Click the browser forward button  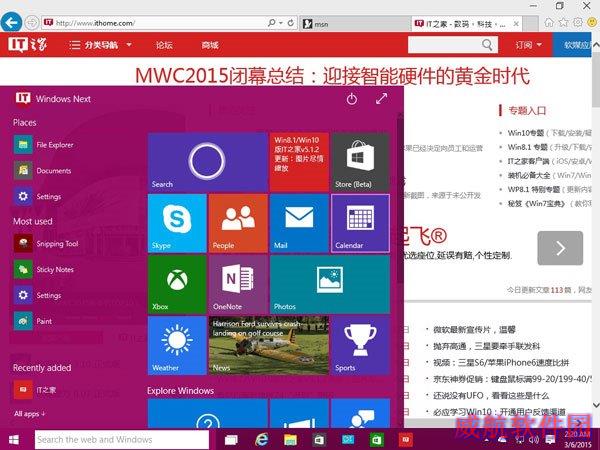[x=32, y=23]
